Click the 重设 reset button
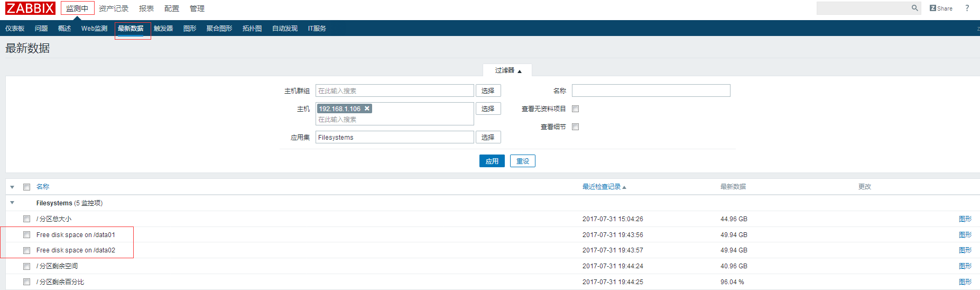The image size is (980, 290). point(522,161)
